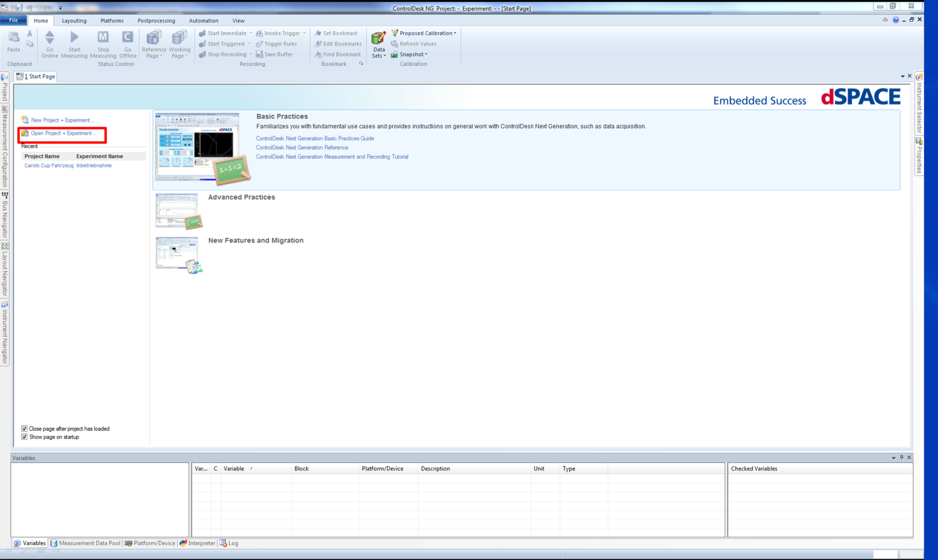Click Save Buffer in Recording group
This screenshot has height=560, width=938.
pyautogui.click(x=274, y=54)
